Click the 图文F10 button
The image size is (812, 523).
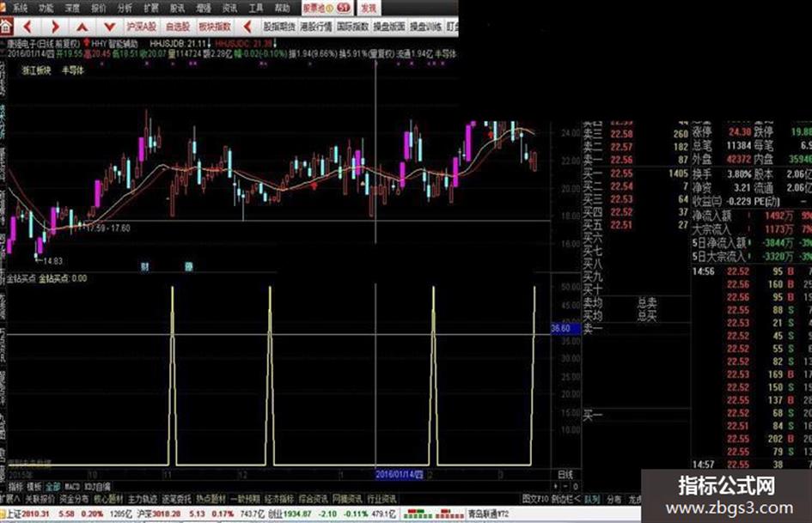pyautogui.click(x=534, y=499)
